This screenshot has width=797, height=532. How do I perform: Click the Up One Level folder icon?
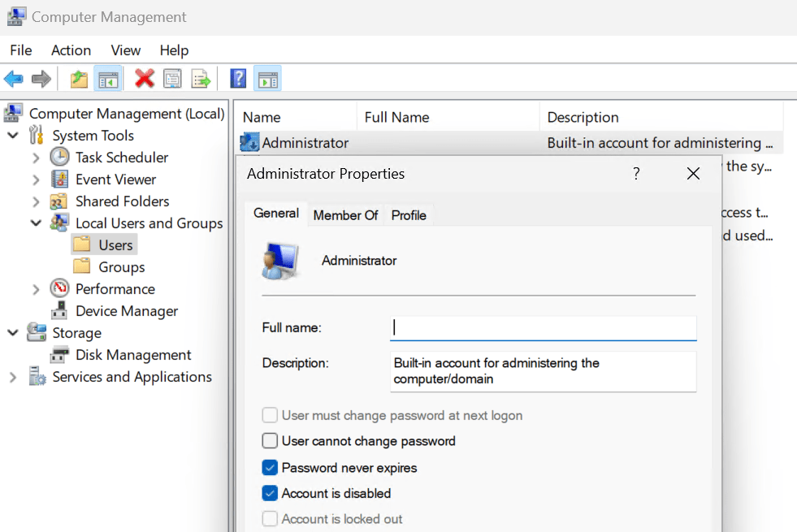pos(79,79)
